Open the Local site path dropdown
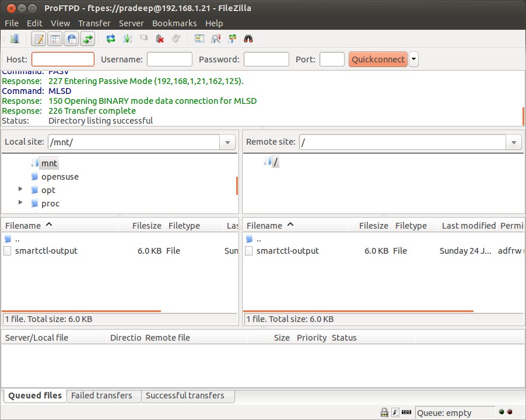Image resolution: width=526 pixels, height=420 pixels. (227, 142)
